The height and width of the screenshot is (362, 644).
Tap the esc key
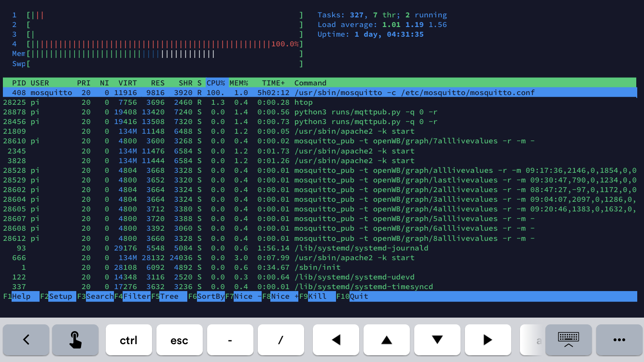tap(180, 340)
